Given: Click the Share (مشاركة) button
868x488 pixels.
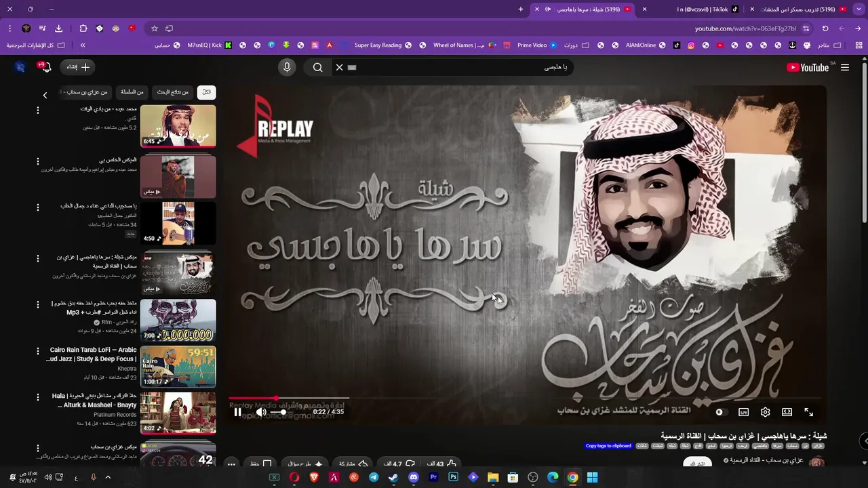Looking at the screenshot, I should [x=353, y=464].
